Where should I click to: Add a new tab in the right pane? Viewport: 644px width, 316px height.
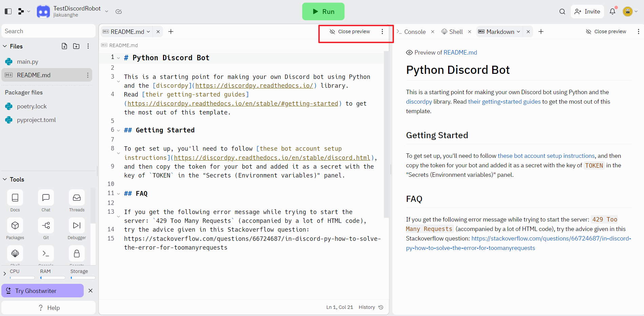tap(541, 31)
